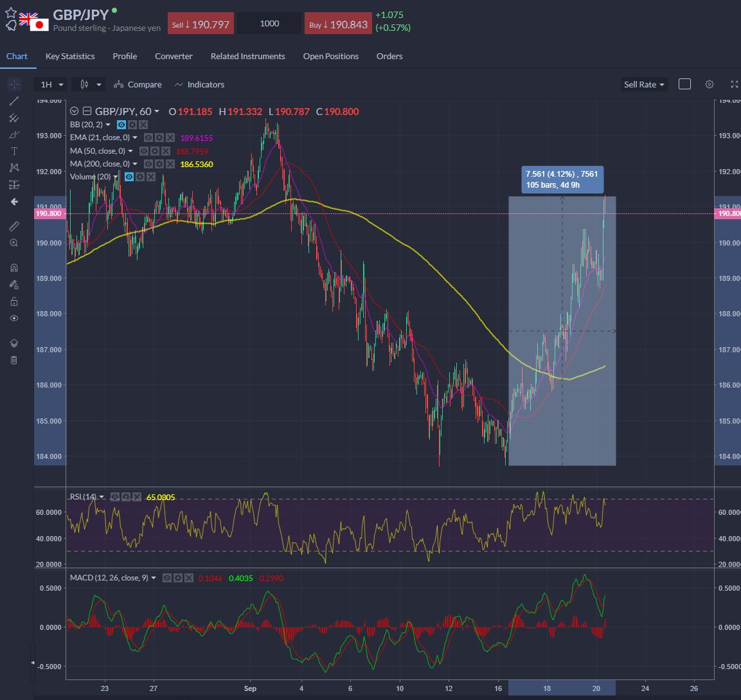
Task: Click the Buy 190.843 button
Action: click(337, 24)
